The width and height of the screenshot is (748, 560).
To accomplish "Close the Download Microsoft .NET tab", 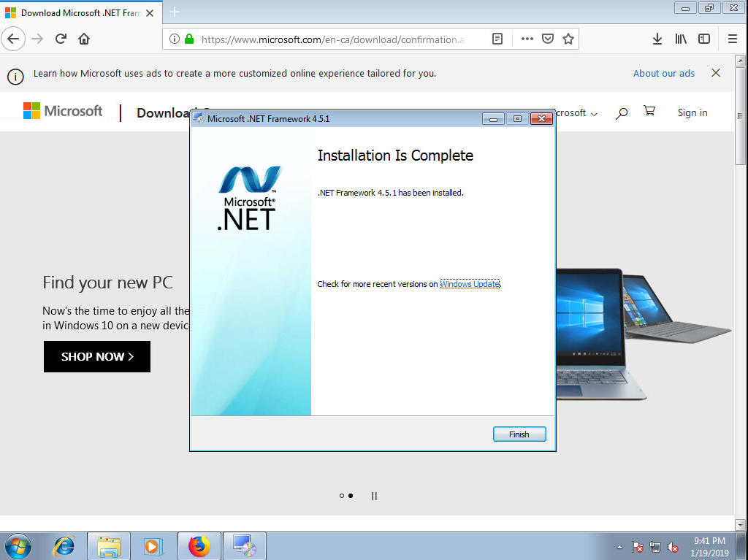I will click(150, 13).
